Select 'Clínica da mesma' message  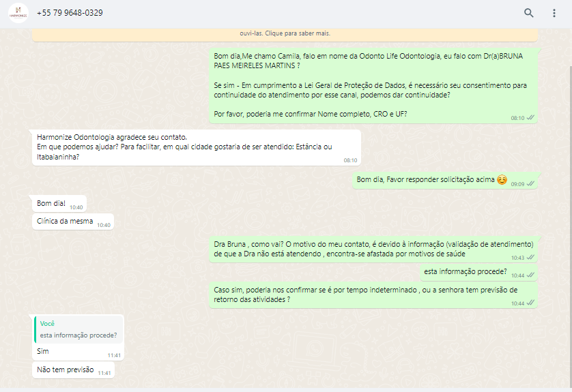tap(73, 222)
